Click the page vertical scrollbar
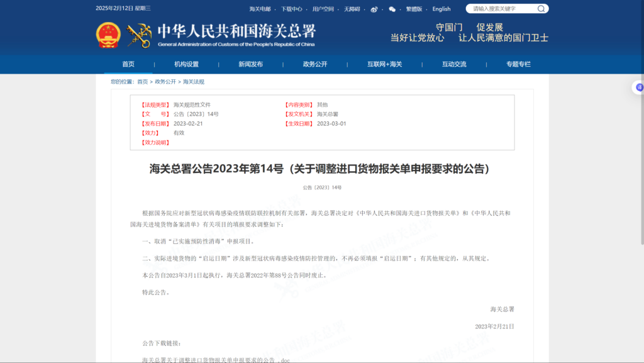Viewport: 644px width, 363px height. coord(642,123)
